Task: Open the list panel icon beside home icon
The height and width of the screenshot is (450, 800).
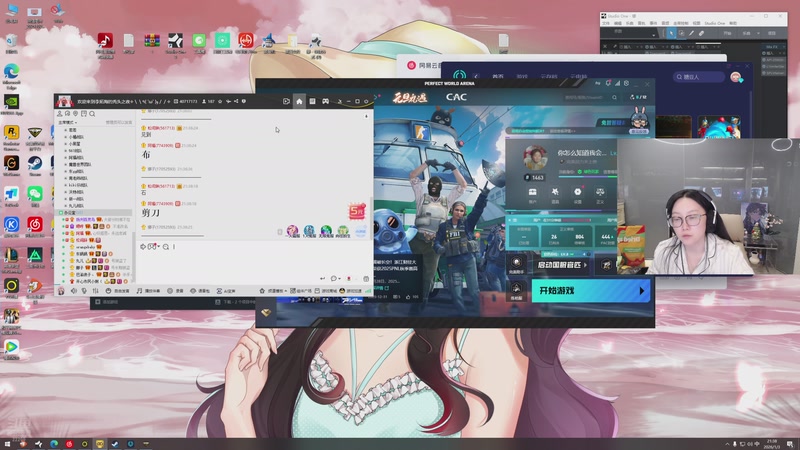Action: [312, 101]
